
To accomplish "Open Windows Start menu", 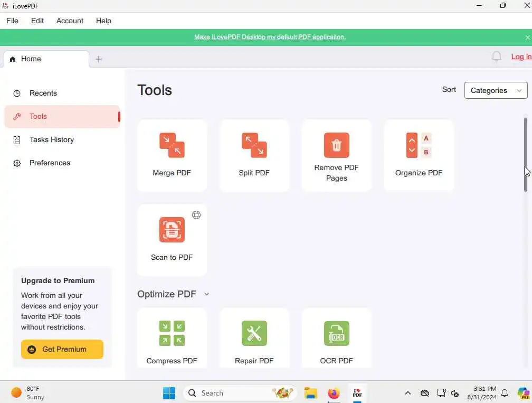I will [x=169, y=393].
